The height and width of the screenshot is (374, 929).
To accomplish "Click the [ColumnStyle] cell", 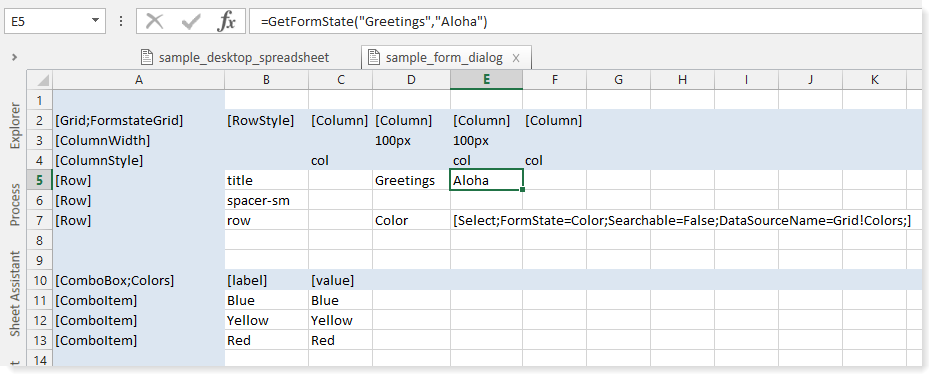I will (x=139, y=161).
